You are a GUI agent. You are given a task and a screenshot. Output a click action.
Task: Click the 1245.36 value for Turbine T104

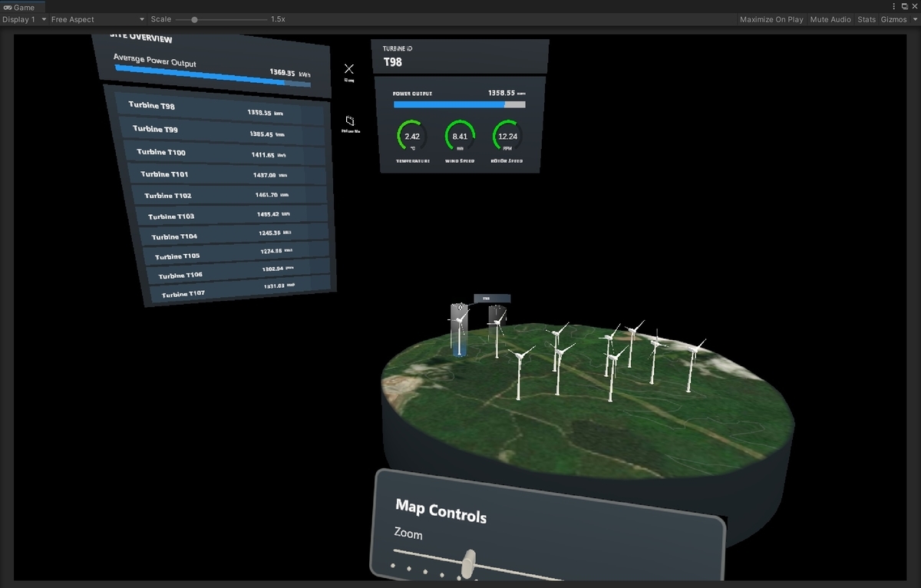pos(271,233)
